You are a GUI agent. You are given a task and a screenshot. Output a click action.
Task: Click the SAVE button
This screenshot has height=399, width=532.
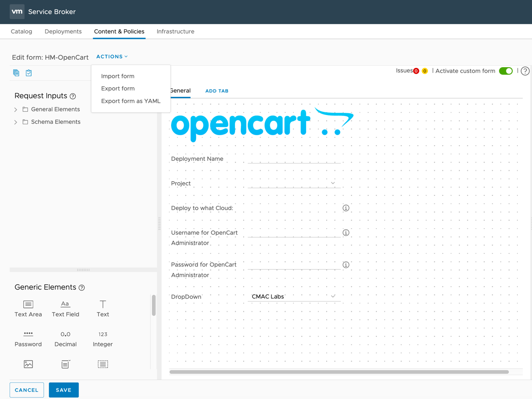click(x=63, y=390)
